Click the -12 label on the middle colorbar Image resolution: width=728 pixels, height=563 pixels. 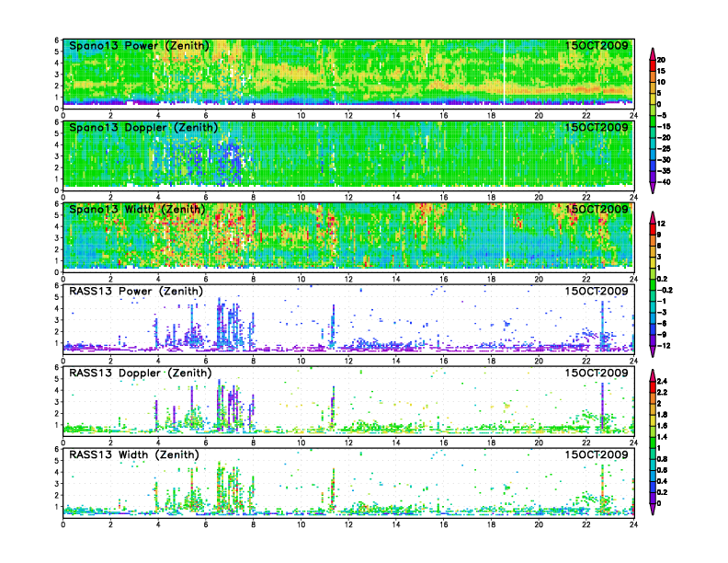[664, 346]
